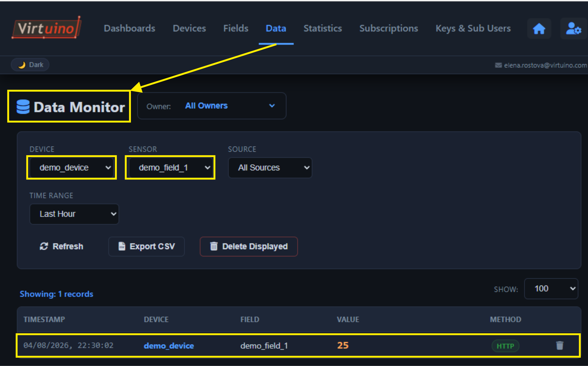Toggle the Dark theme switch
The width and height of the screenshot is (588, 366).
pos(30,65)
